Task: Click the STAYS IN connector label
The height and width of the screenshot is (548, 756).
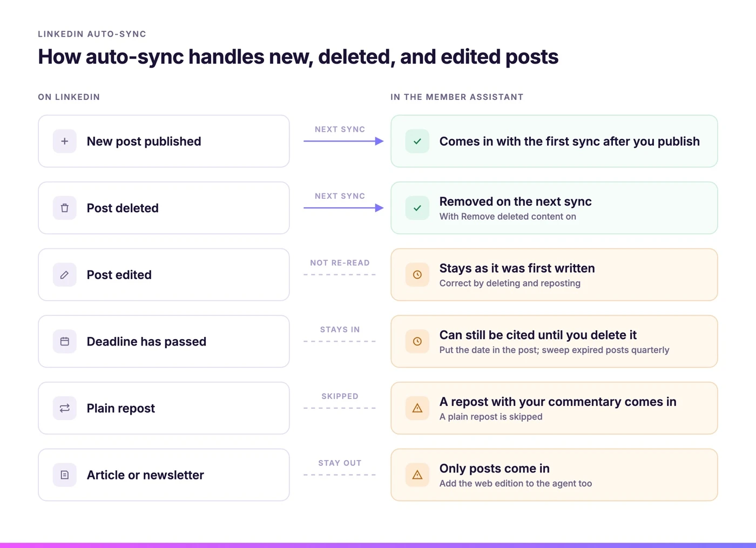Action: 340,329
